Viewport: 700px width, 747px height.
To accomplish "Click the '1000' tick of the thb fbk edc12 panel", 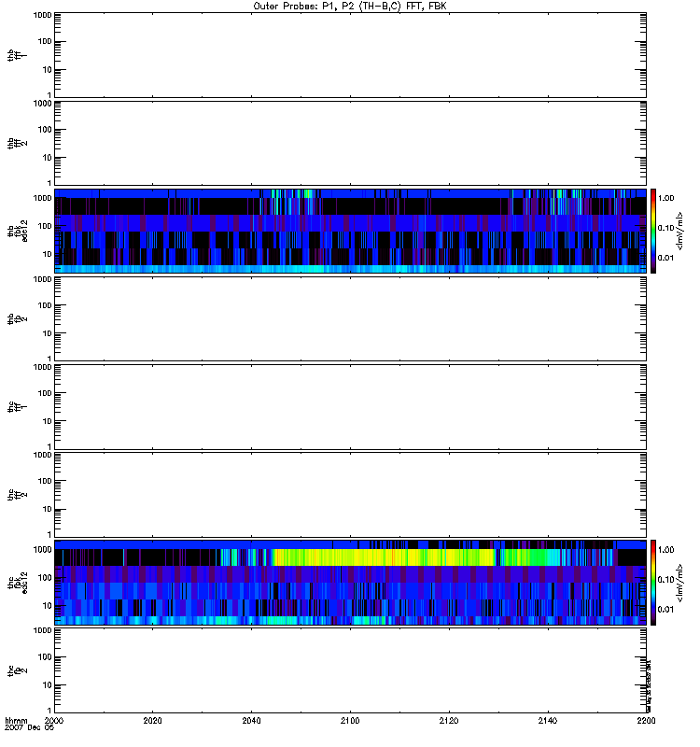I will tap(42, 198).
